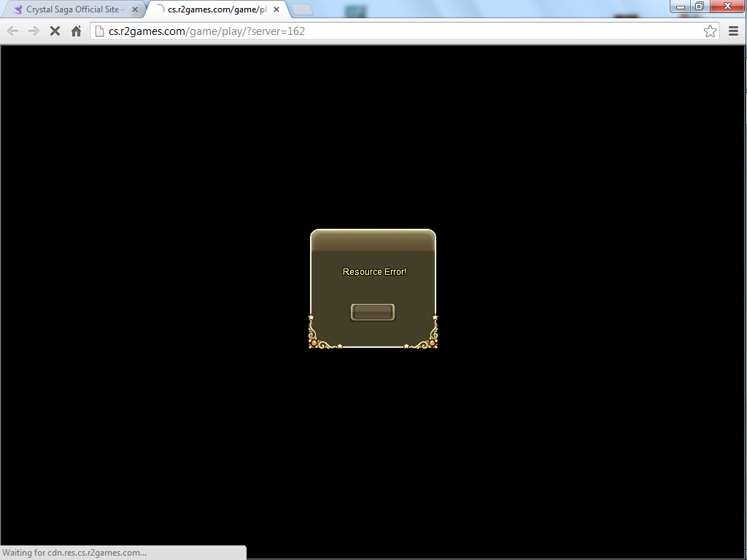This screenshot has height=560, width=747.
Task: Click the error dialog's header bar
Action: 373,241
